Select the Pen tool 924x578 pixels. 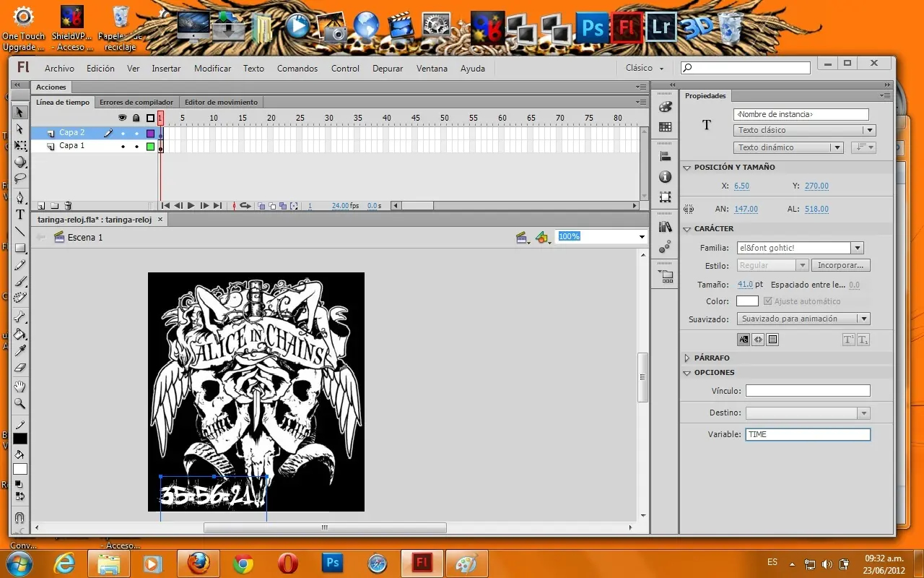pyautogui.click(x=20, y=198)
